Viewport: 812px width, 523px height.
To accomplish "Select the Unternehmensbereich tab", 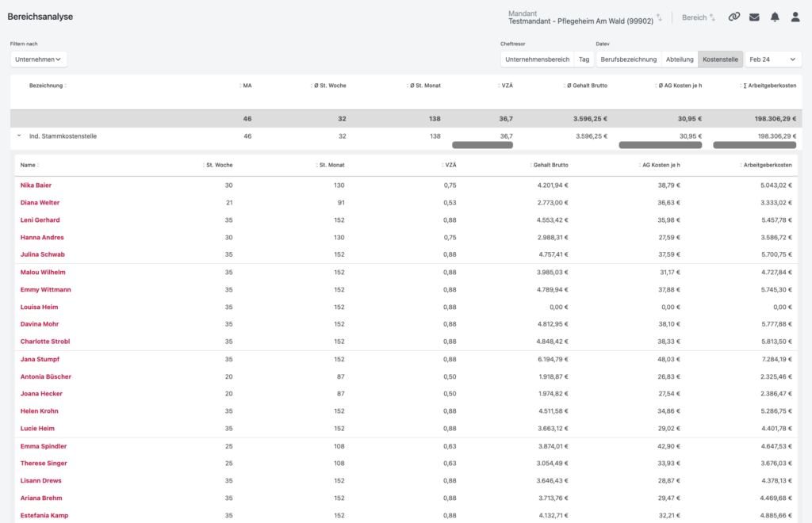I will click(537, 59).
